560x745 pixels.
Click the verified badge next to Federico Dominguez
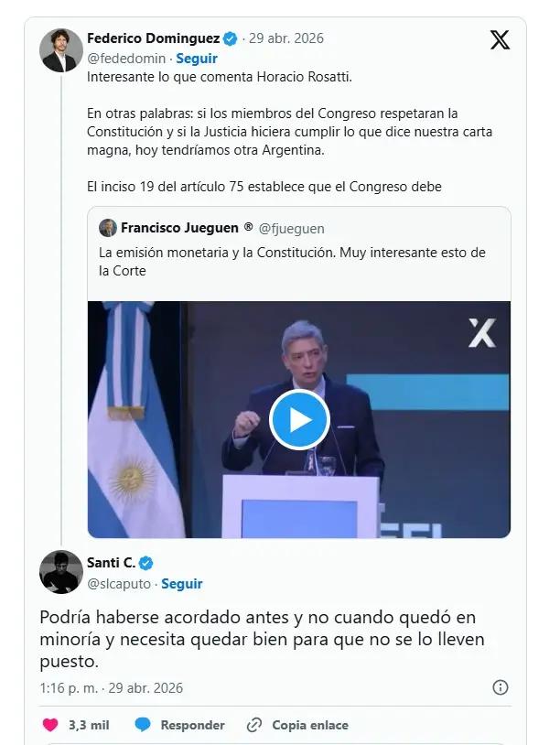[x=231, y=38]
